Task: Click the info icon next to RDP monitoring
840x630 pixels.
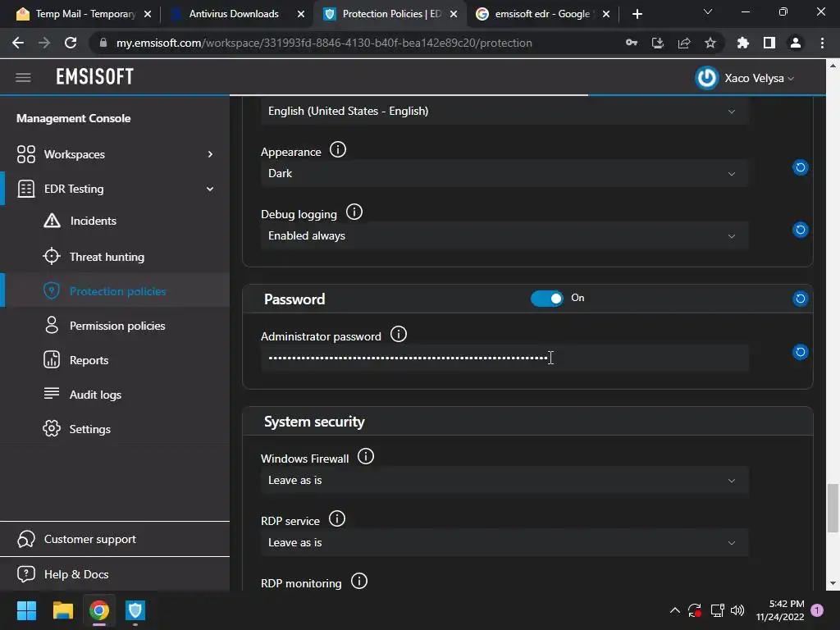Action: tap(359, 582)
